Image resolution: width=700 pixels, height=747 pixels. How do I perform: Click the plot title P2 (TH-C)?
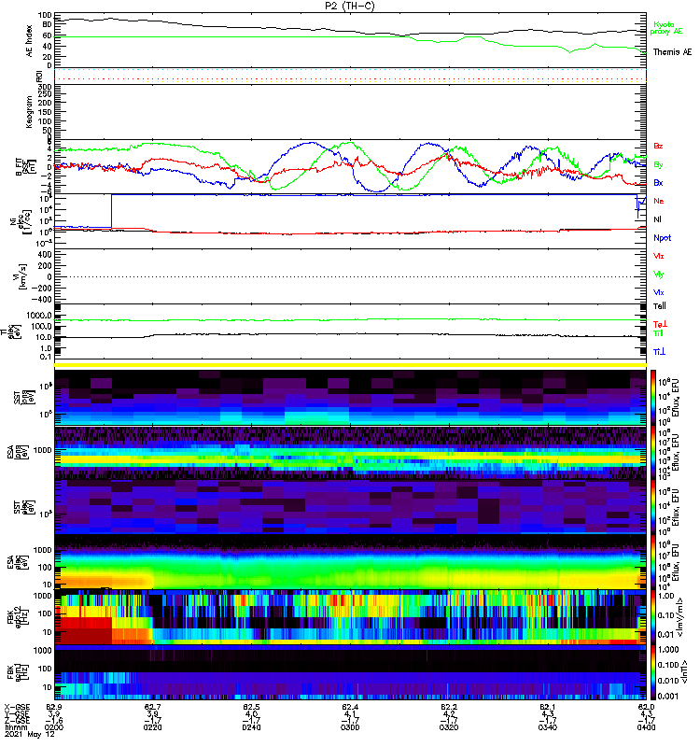click(349, 6)
